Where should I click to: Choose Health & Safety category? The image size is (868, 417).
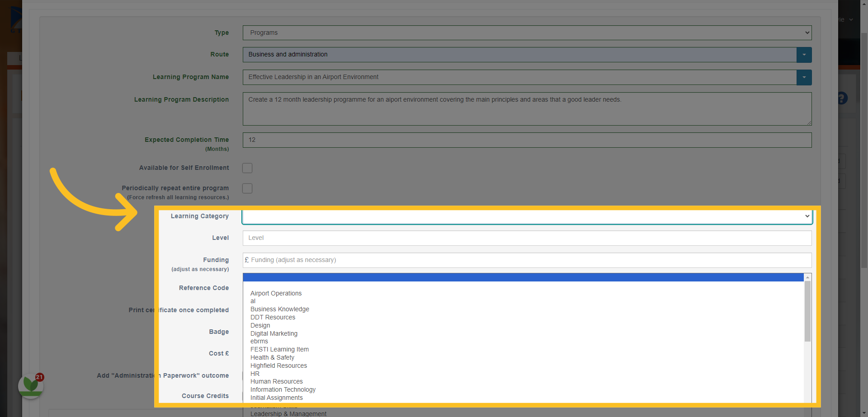tap(272, 358)
